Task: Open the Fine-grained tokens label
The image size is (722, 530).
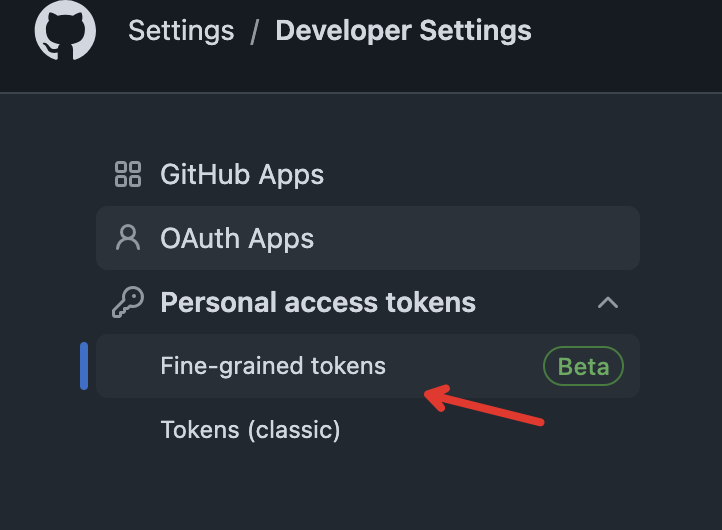Action: 273,366
